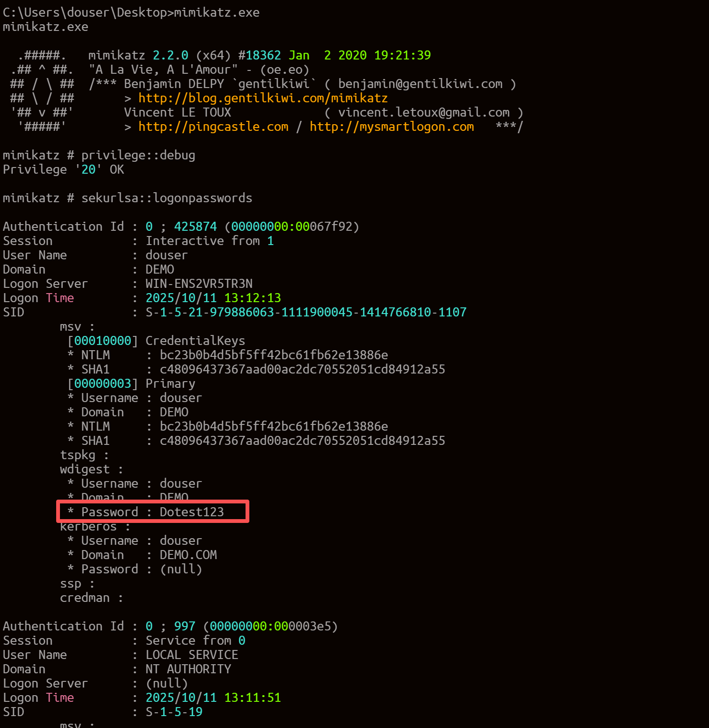The image size is (709, 728).
Task: Select Domain DEMO under Primary
Action: click(x=174, y=413)
